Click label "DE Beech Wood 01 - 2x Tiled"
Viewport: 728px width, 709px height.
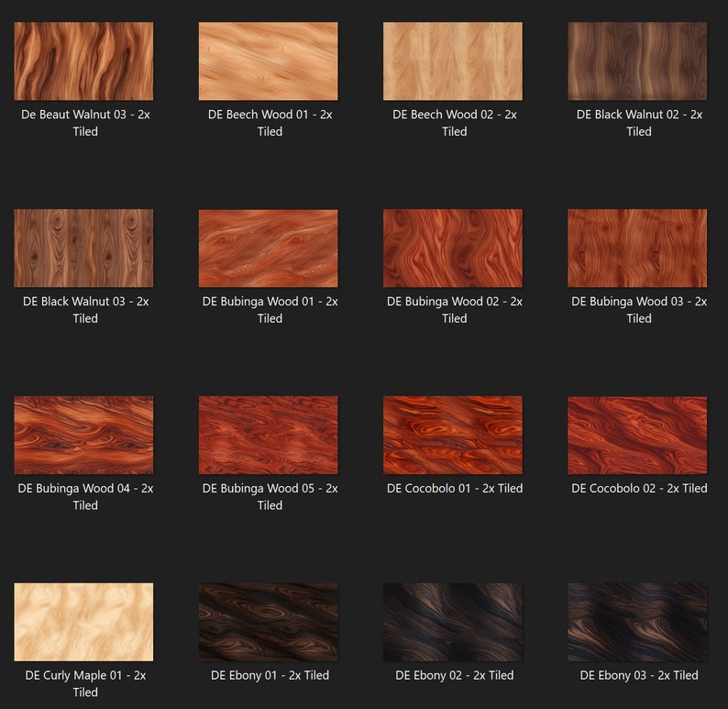pos(270,123)
